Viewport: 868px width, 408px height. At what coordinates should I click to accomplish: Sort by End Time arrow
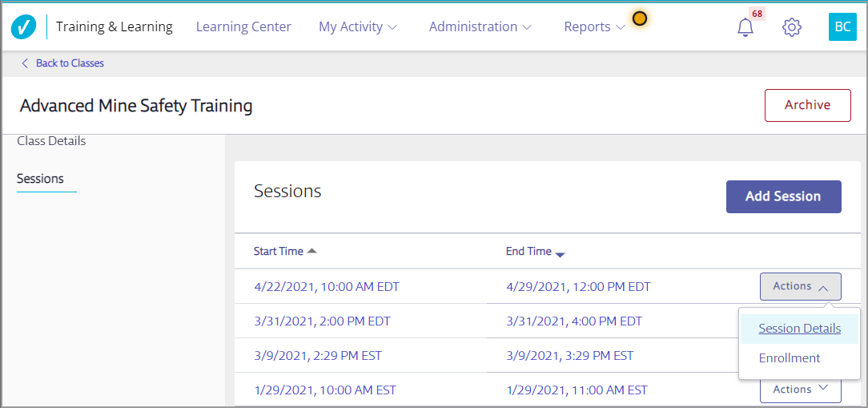click(x=560, y=254)
